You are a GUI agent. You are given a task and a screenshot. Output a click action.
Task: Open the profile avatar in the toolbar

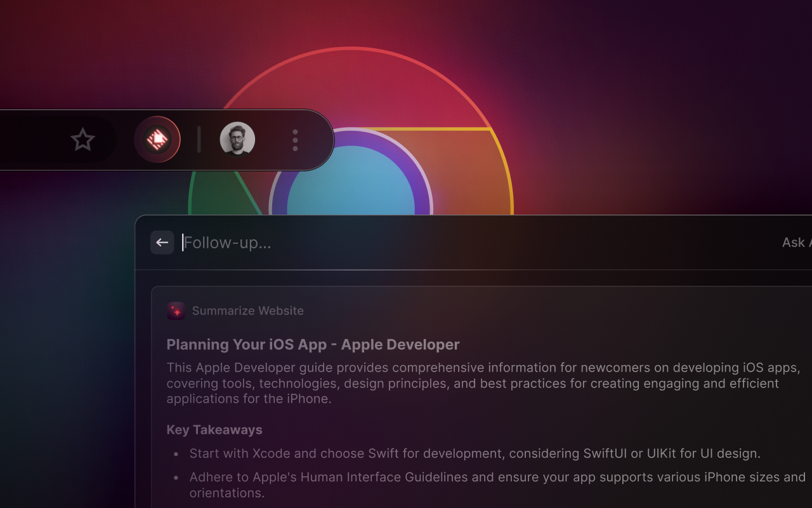coord(237,140)
